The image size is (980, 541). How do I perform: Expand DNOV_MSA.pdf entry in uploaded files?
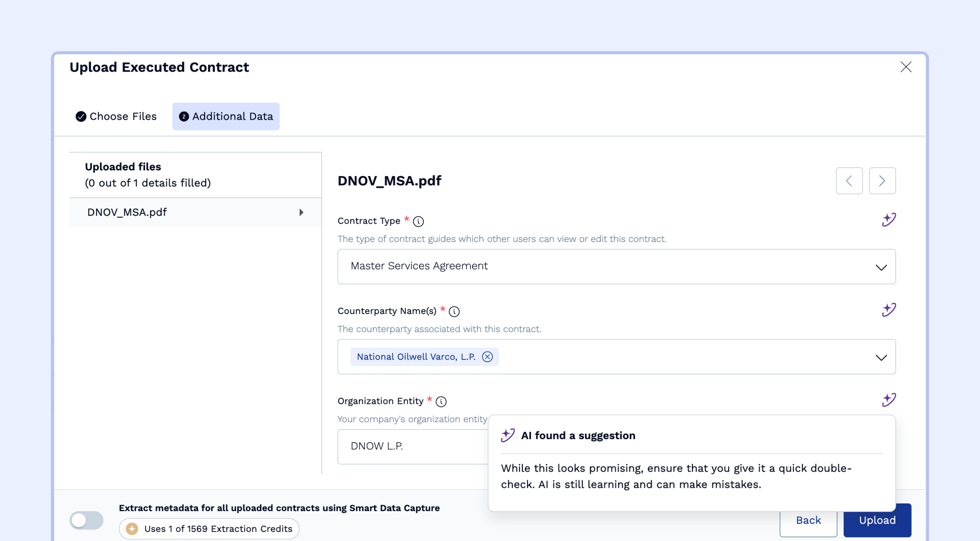[x=301, y=212]
